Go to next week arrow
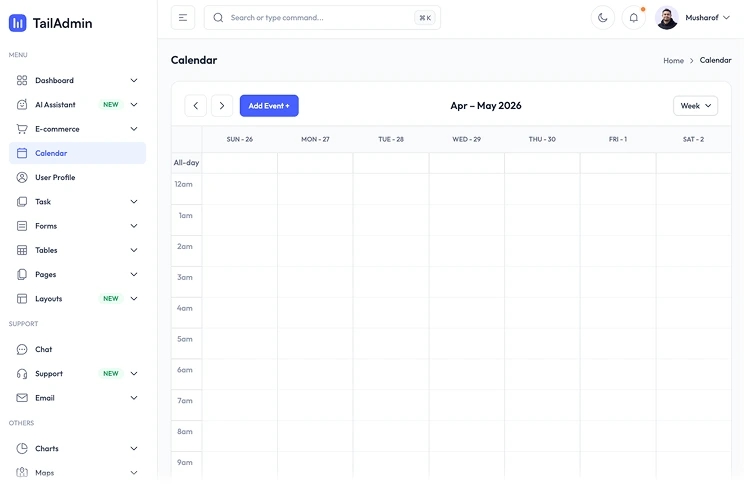 point(222,106)
